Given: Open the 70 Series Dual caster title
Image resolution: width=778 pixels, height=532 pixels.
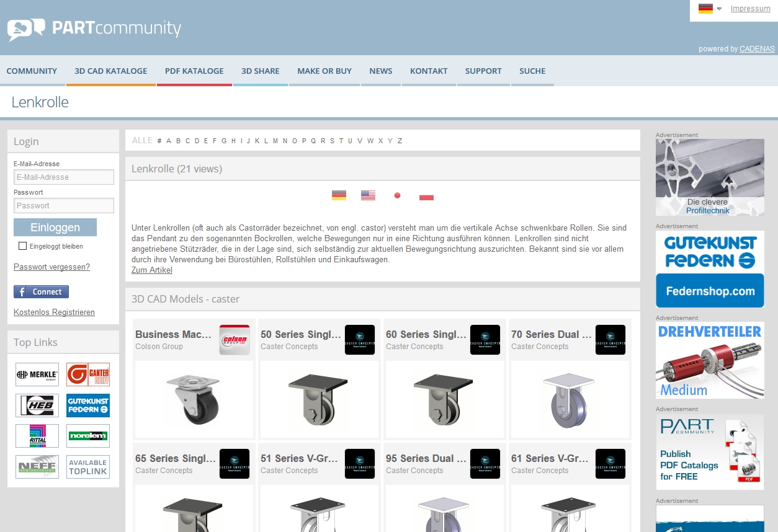Looking at the screenshot, I should tap(552, 335).
